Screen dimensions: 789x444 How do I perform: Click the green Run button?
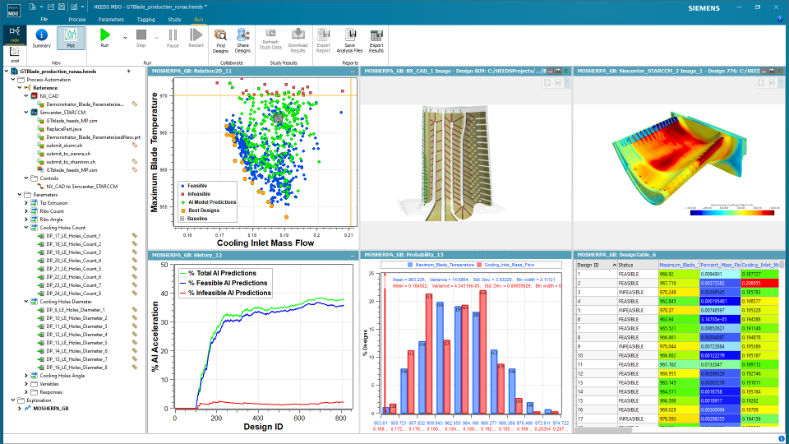point(105,40)
